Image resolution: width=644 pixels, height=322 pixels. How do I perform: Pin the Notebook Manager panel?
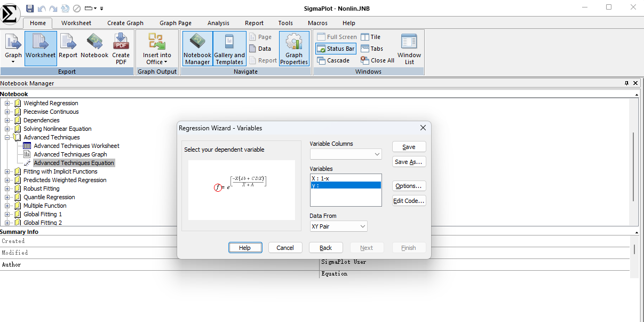pyautogui.click(x=626, y=83)
